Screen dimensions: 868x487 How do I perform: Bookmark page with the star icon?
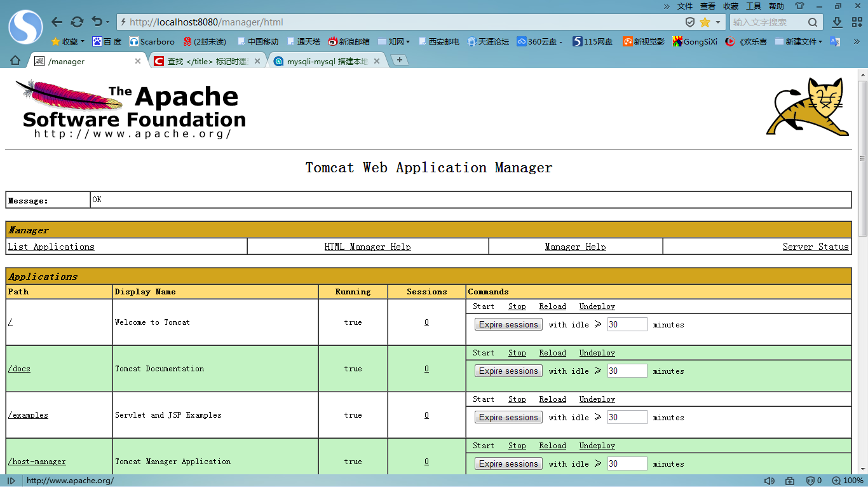pos(705,22)
